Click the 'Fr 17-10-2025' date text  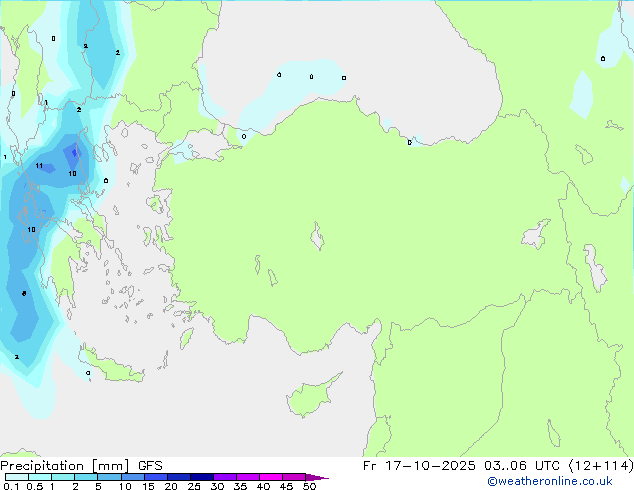coord(419,466)
